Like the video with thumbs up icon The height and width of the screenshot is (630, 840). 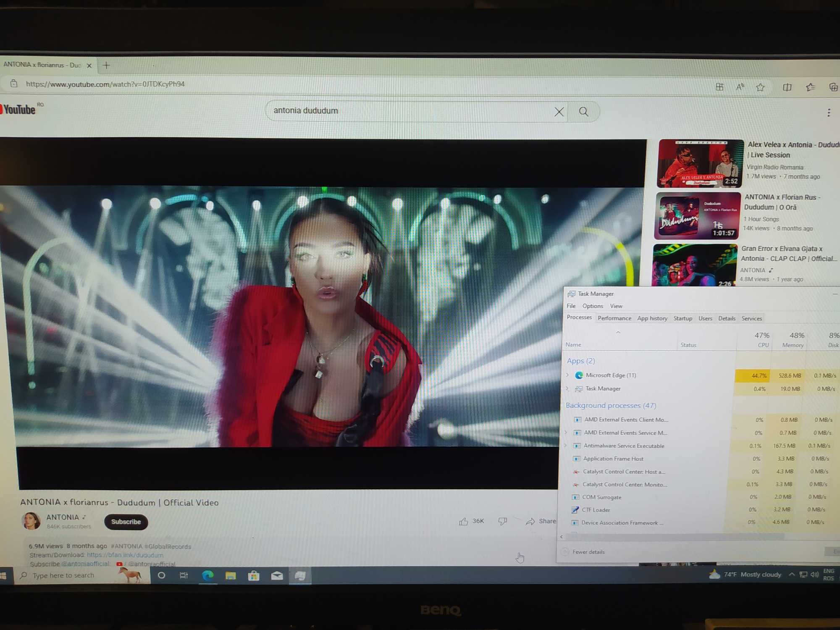(x=463, y=521)
